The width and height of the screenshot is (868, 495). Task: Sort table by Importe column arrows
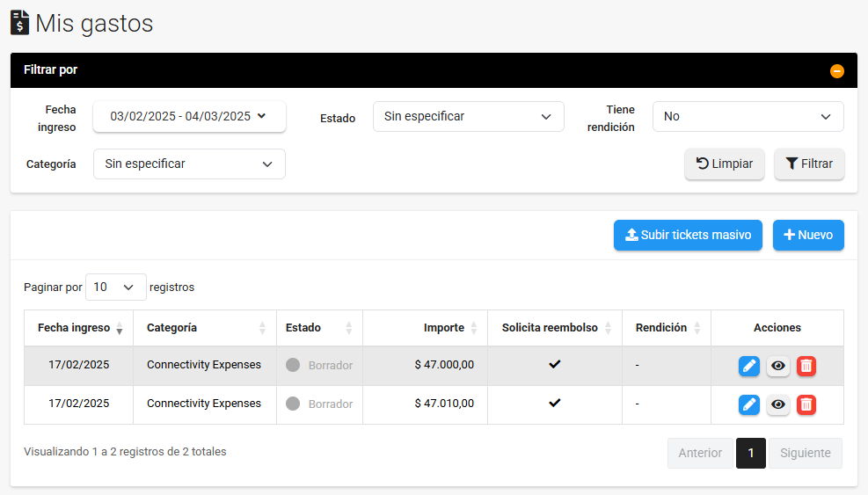click(x=474, y=328)
